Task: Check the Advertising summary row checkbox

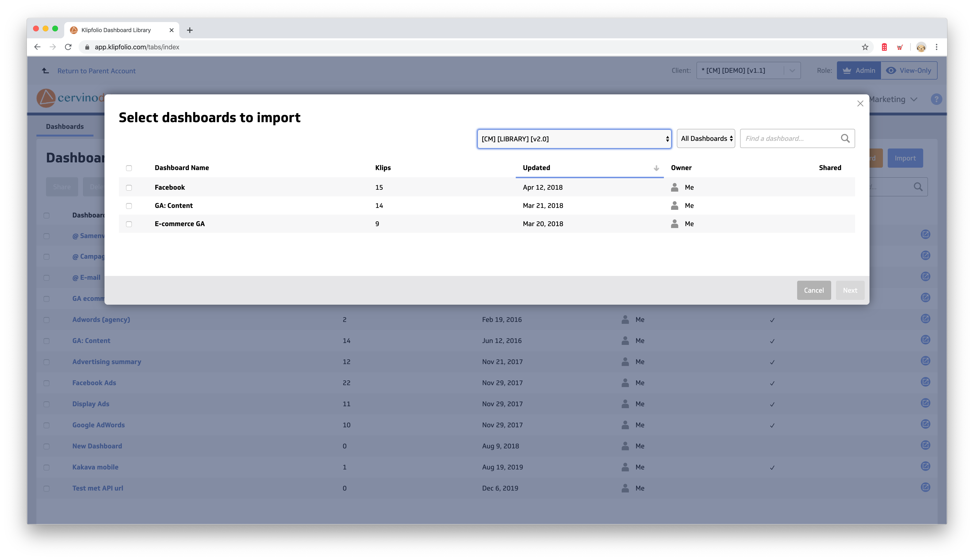Action: (46, 362)
